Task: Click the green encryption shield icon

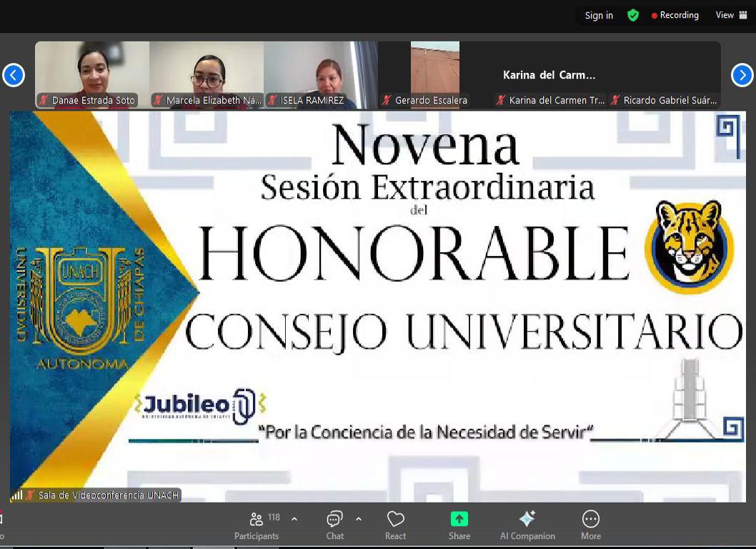Action: 633,16
